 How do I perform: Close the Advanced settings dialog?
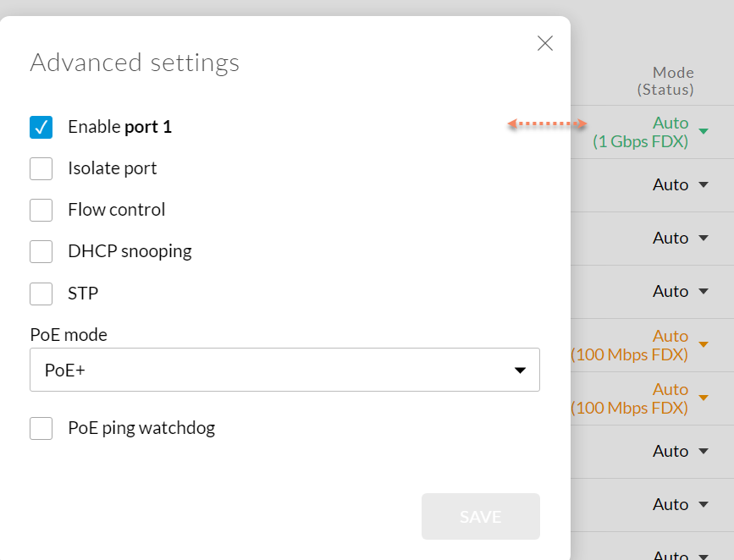pos(545,44)
